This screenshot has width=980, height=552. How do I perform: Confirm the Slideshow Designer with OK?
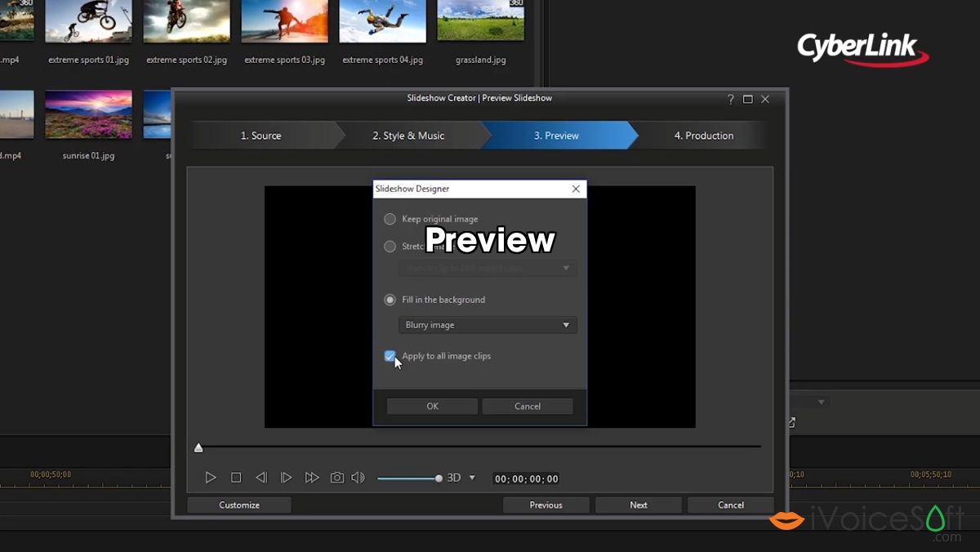[432, 406]
